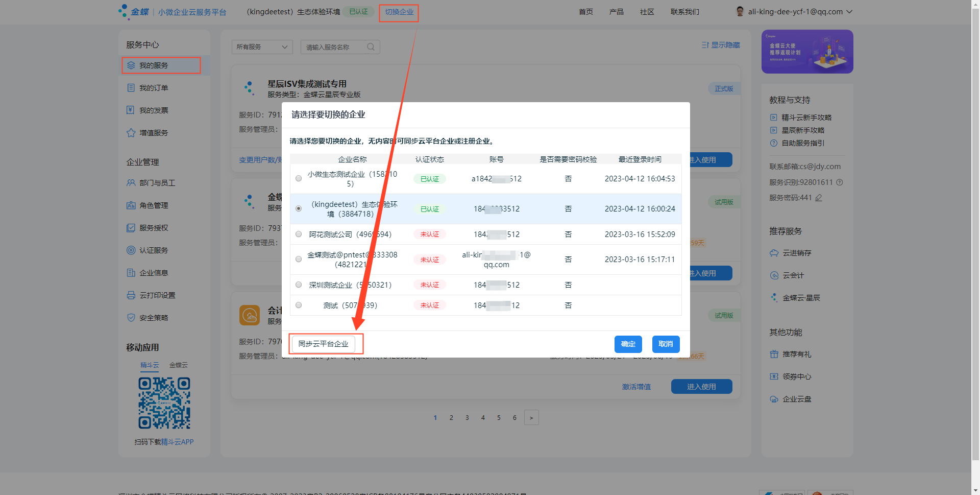Screen dimensions: 980x495
Task: Switch to the 精斗云 mobile app tab
Action: tap(150, 365)
